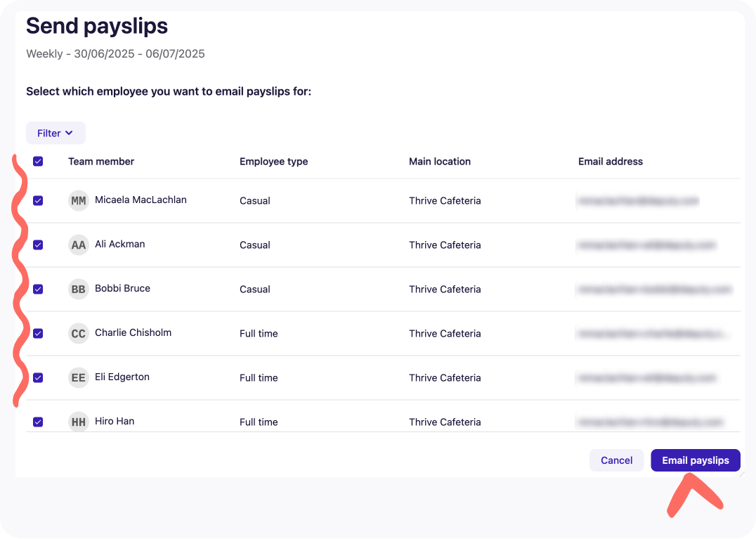This screenshot has width=756, height=539.
Task: Uncheck Bobbi Bruce's payslip checkbox
Action: (x=38, y=289)
